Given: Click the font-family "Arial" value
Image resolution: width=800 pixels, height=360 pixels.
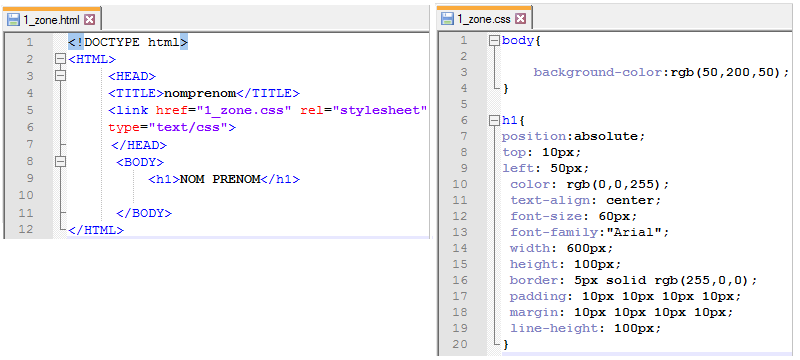Looking at the screenshot, I should pyautogui.click(x=634, y=232).
